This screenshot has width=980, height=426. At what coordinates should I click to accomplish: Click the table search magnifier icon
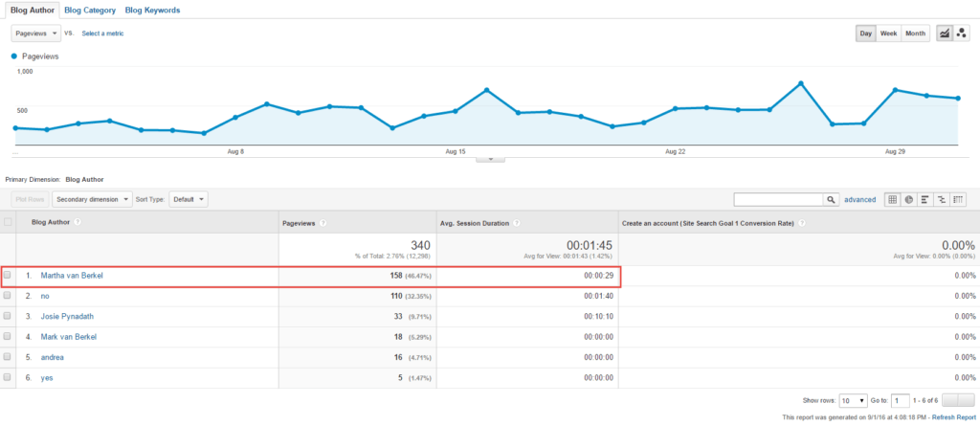tap(831, 199)
